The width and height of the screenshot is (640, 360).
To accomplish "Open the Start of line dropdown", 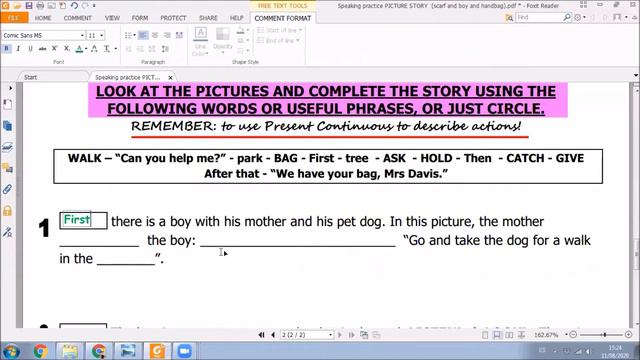I will [280, 30].
